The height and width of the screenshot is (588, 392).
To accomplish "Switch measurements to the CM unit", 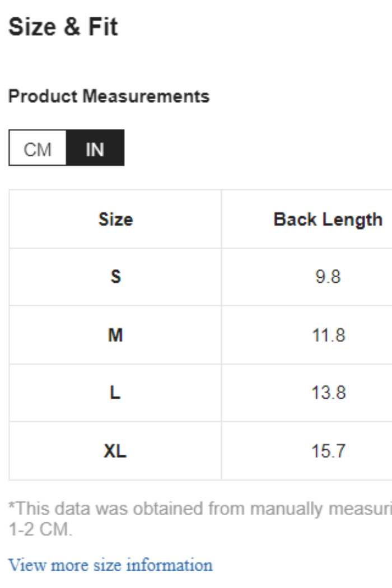I will click(38, 149).
